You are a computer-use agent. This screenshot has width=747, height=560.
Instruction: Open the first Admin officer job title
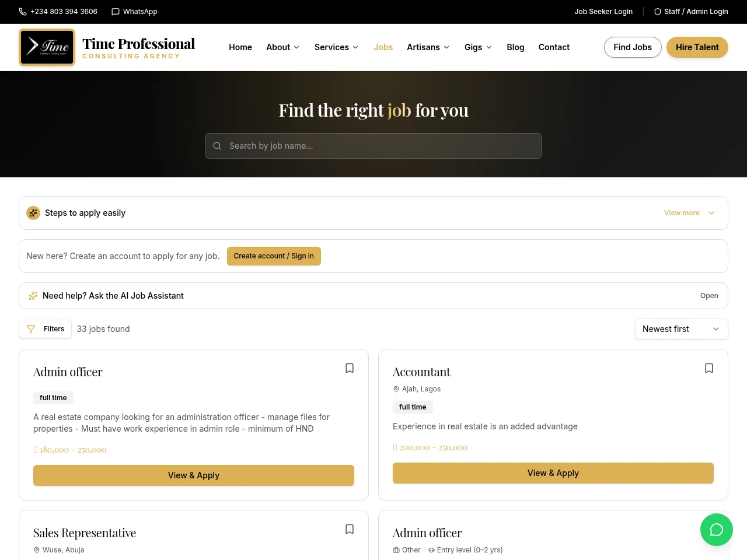pos(68,372)
